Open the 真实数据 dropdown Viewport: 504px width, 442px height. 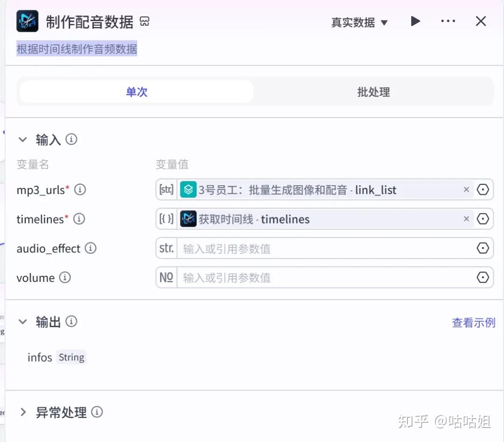pyautogui.click(x=359, y=22)
